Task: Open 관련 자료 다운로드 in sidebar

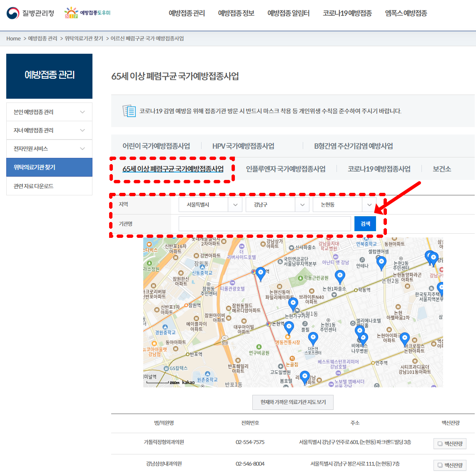Action: (x=49, y=186)
